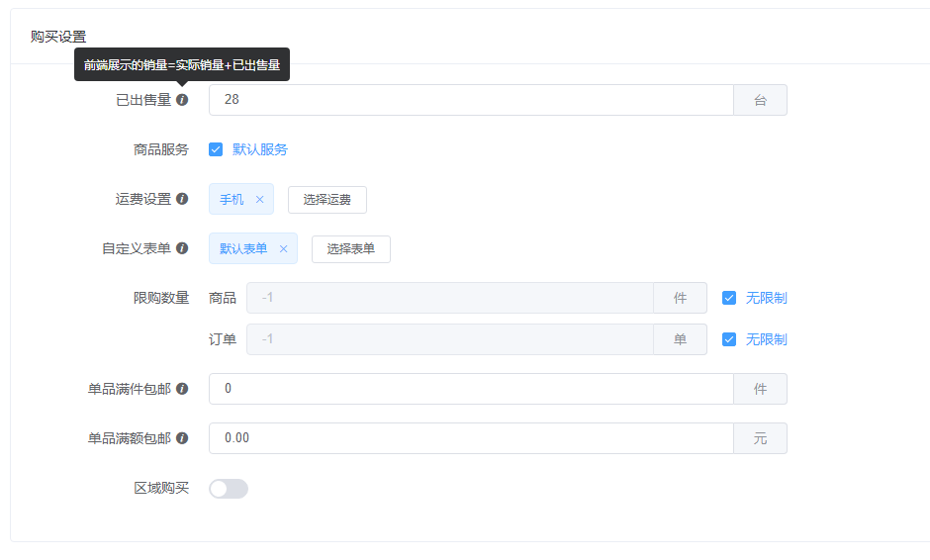Viewport: 930px width, 560px height.
Task: Click the 商品服务 label
Action: 160,149
